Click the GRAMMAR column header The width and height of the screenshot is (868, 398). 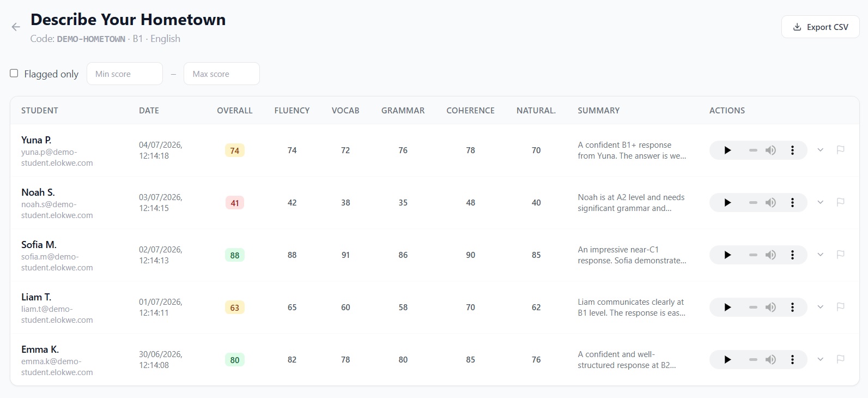tap(403, 111)
